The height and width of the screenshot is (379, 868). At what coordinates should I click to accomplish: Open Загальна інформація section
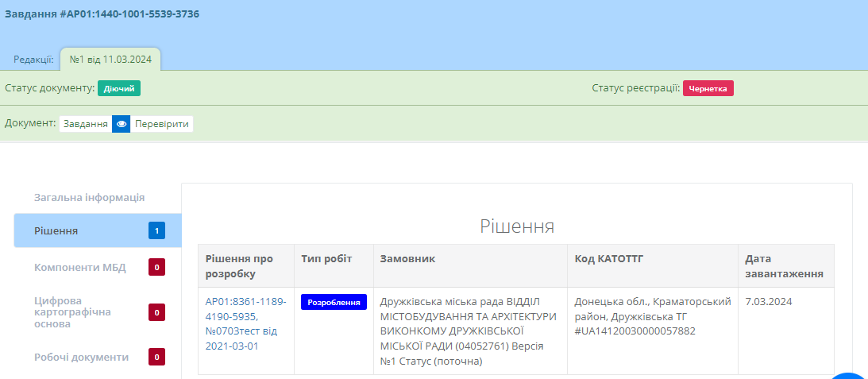point(89,197)
